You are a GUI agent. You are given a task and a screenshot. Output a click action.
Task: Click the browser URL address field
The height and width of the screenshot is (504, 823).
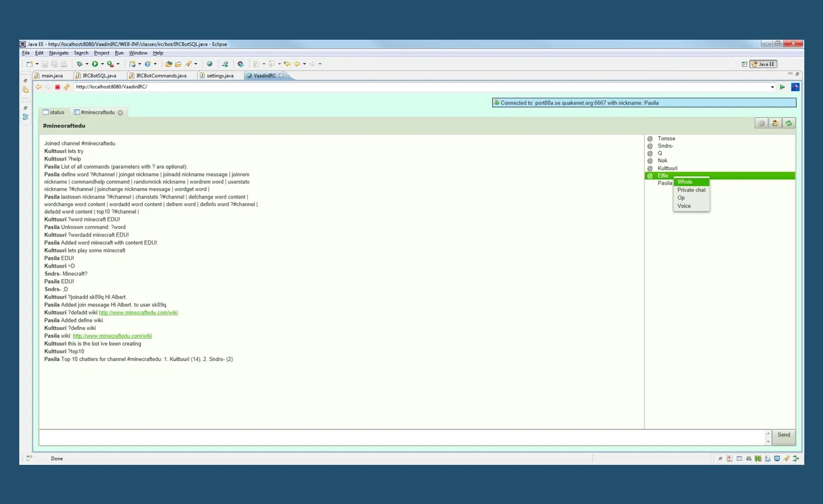(x=421, y=87)
